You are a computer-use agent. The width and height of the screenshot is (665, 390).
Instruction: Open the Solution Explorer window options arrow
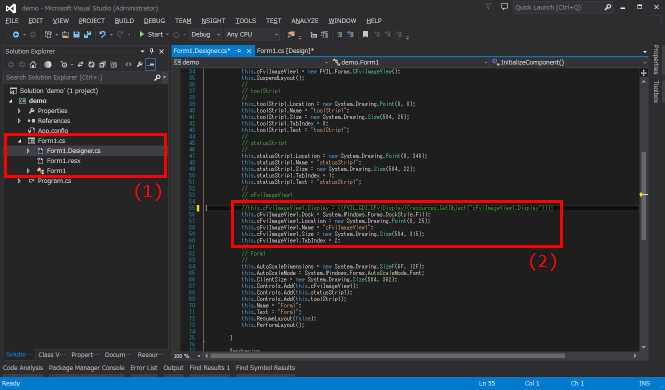click(142, 51)
